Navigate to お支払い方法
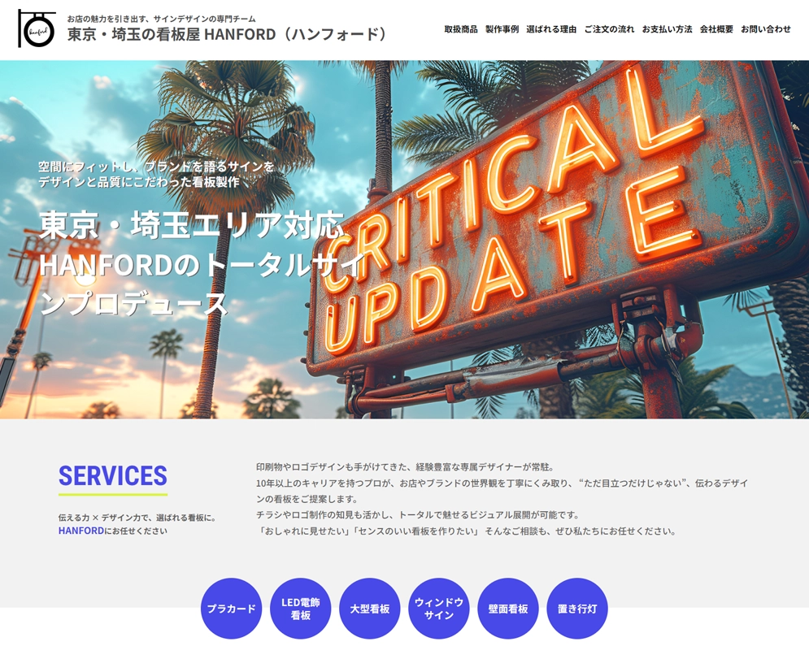 (x=667, y=29)
